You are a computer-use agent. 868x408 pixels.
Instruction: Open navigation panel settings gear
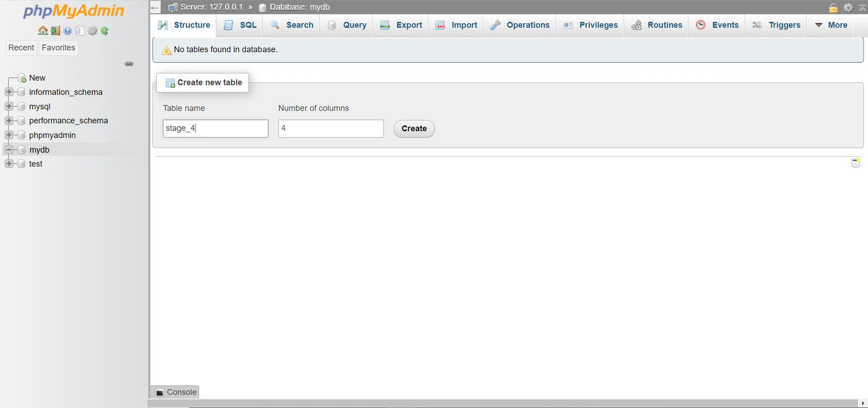pos(92,31)
